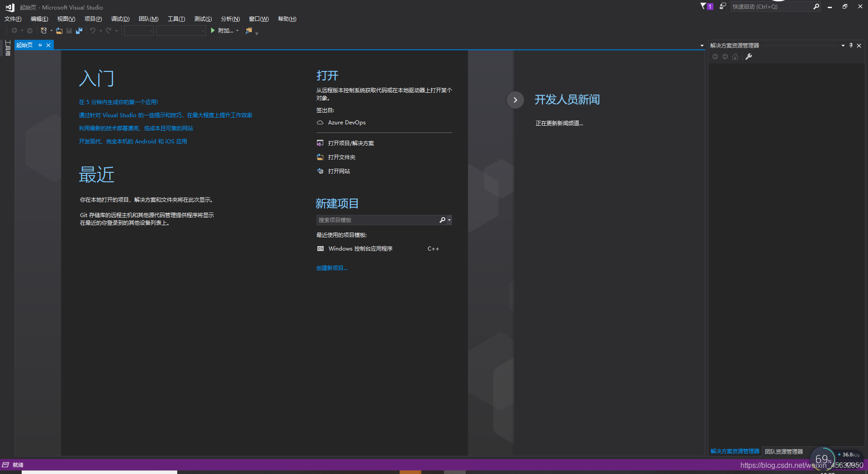The width and height of the screenshot is (868, 474).
Task: Open the Attach button dropdown arrow
Action: [237, 31]
